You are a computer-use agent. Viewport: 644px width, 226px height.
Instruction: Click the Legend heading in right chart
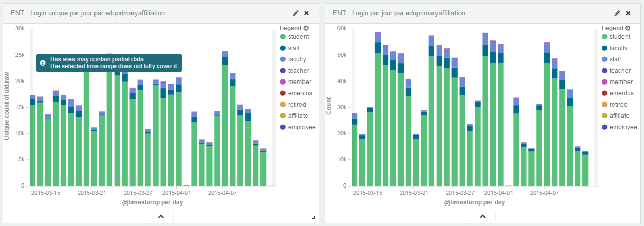tap(612, 28)
